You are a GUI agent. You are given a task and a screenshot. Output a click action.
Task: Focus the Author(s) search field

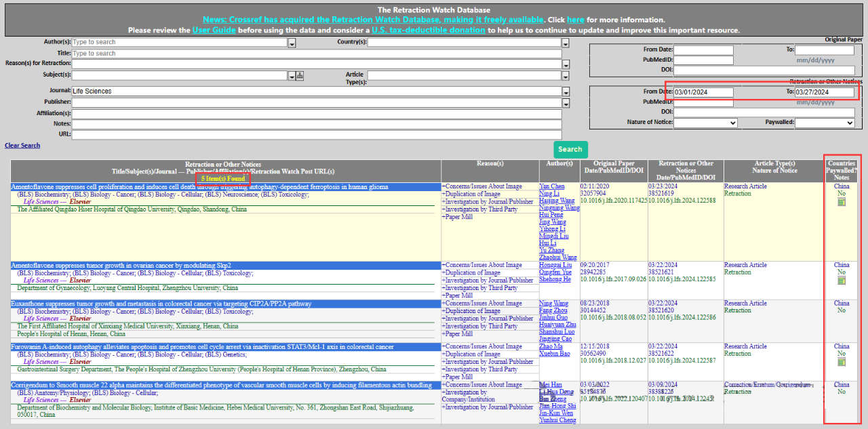[180, 43]
